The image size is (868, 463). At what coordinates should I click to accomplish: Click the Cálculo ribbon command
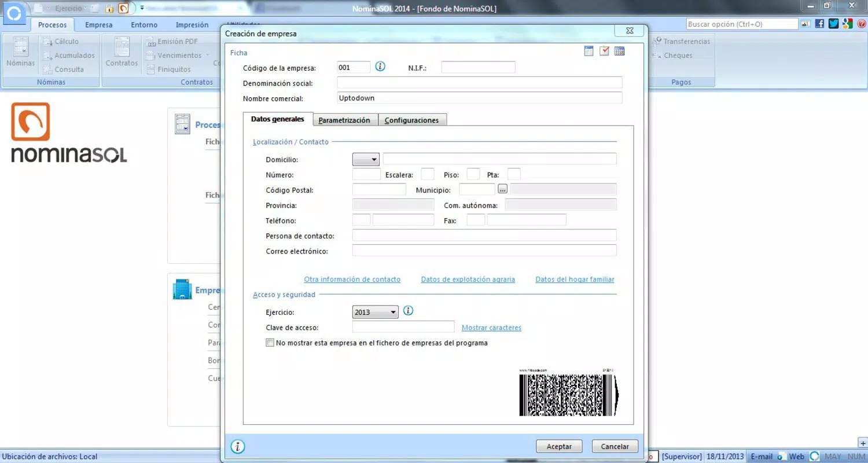point(61,42)
